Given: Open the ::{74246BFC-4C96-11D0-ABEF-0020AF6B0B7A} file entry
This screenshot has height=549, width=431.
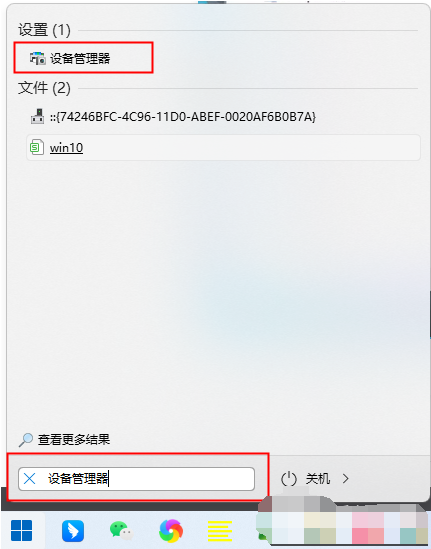Looking at the screenshot, I should [183, 117].
